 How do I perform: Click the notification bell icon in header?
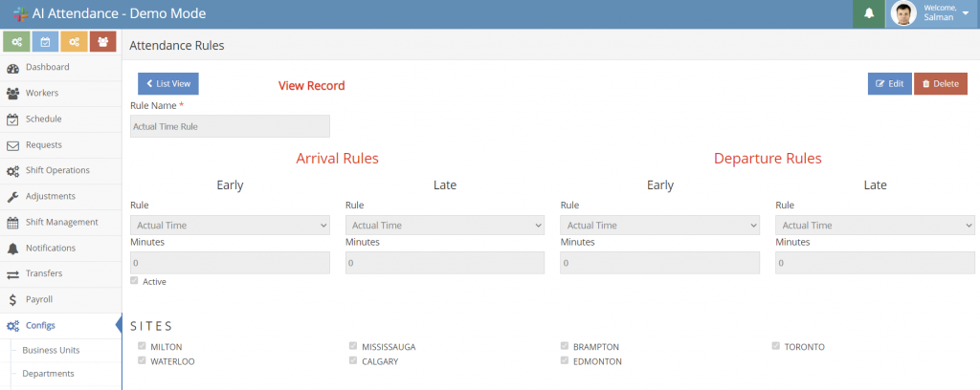[869, 13]
